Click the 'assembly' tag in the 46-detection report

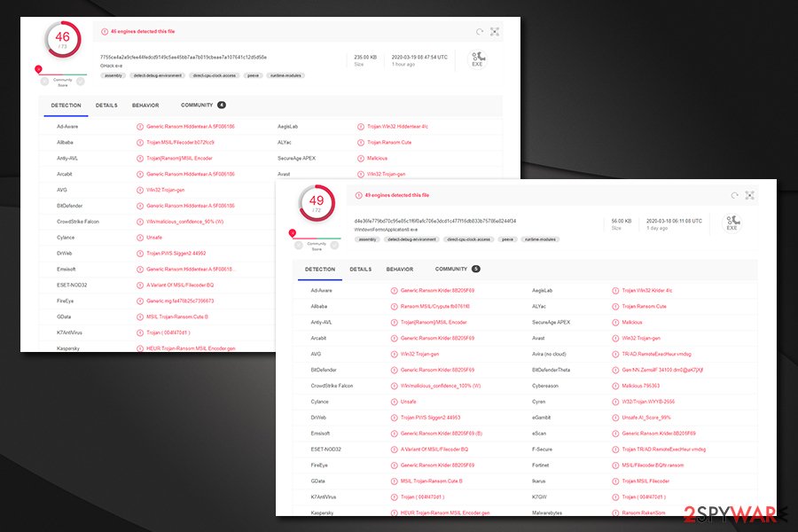tap(113, 76)
